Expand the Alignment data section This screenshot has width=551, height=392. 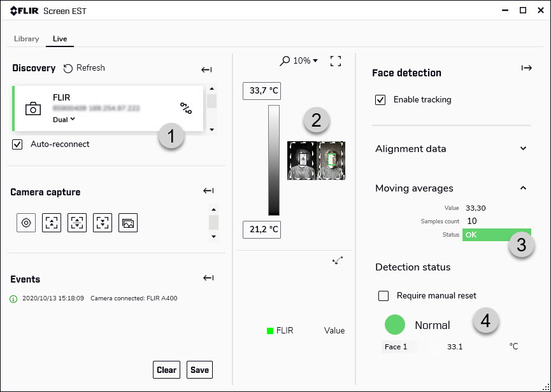[x=524, y=149]
